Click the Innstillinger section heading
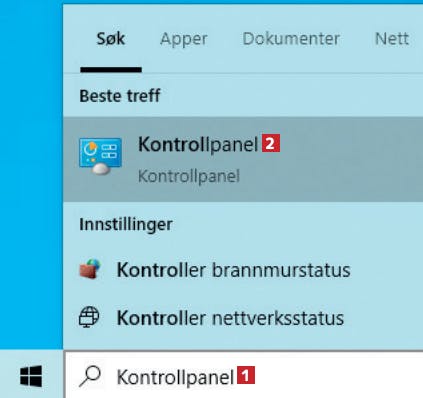The image size is (423, 398). click(x=126, y=224)
